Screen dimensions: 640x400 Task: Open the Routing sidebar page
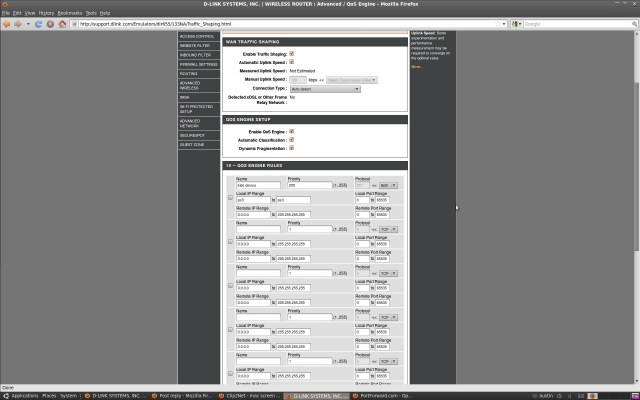199,74
